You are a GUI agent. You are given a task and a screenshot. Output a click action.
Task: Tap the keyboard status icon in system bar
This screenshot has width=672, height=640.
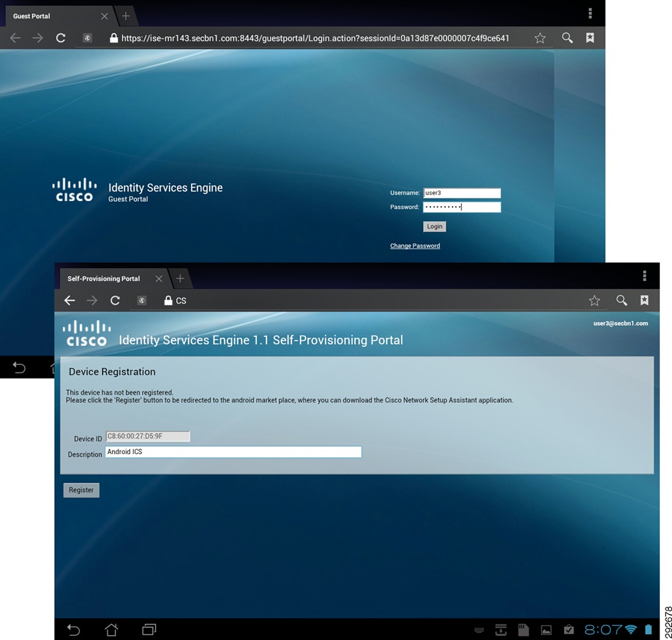point(479,630)
